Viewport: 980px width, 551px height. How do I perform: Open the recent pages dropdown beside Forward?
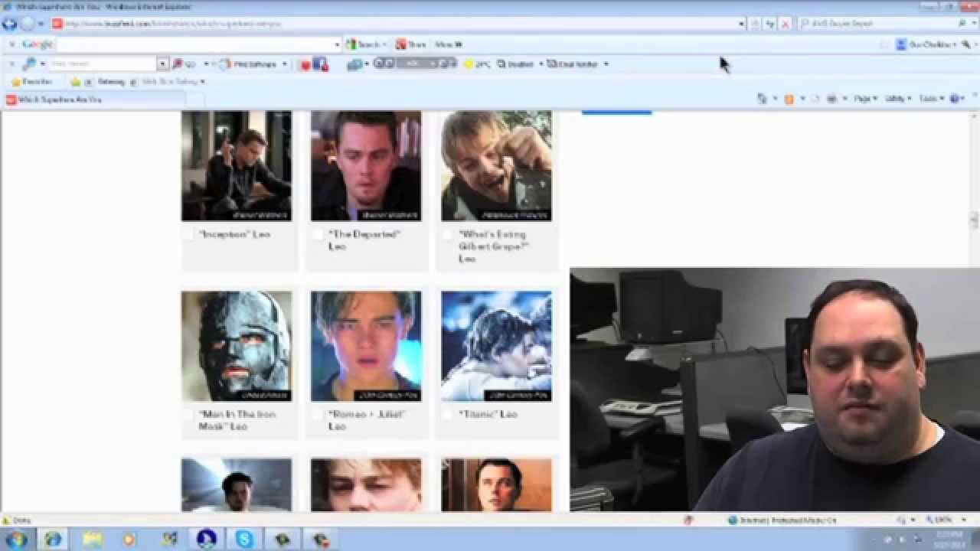coord(41,24)
